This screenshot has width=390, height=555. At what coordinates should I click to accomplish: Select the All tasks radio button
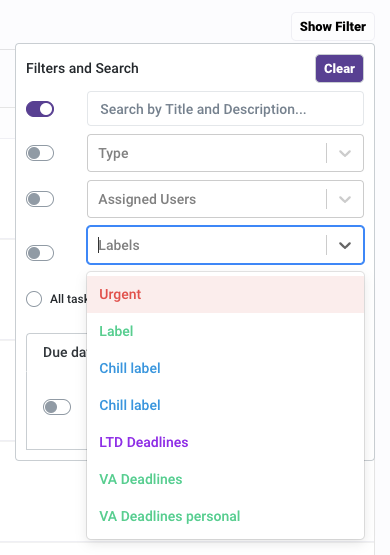pyautogui.click(x=34, y=299)
